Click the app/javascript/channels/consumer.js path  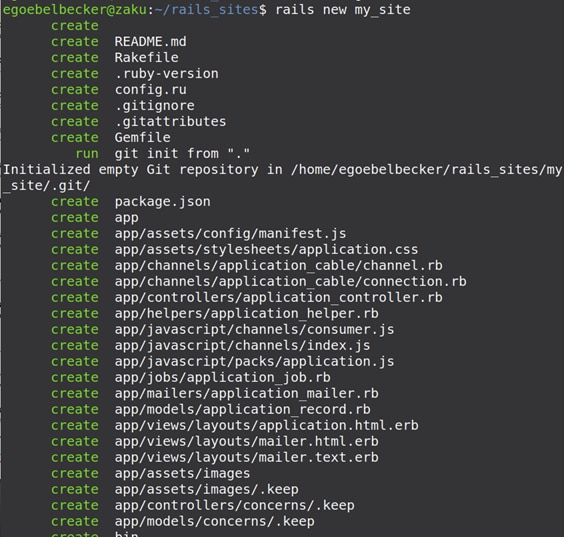(x=254, y=329)
